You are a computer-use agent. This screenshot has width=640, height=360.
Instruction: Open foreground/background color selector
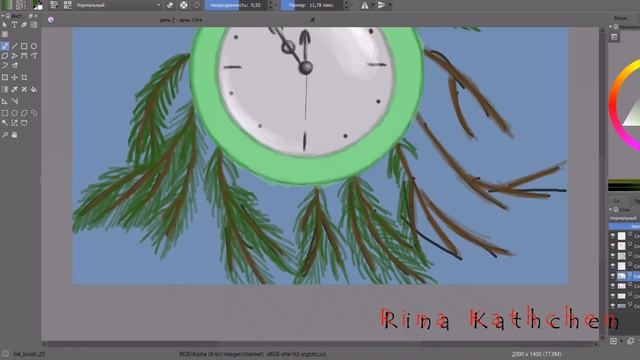38,5
